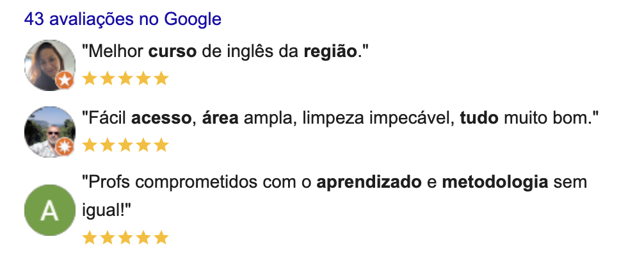Click the first star under 'Profs comprometidos' review
Viewport: 644px width, 264px height.
pyautogui.click(x=89, y=237)
